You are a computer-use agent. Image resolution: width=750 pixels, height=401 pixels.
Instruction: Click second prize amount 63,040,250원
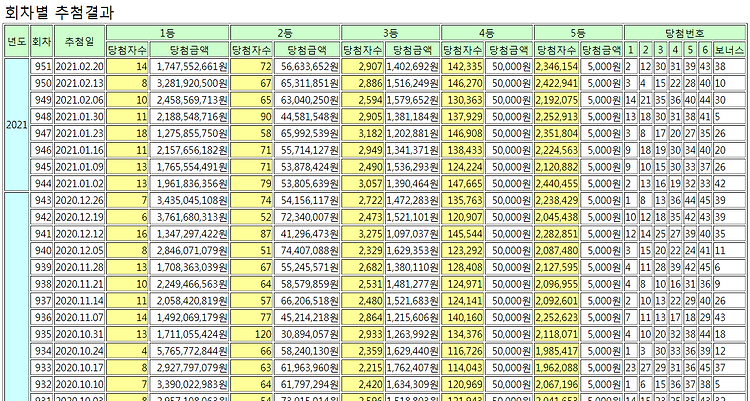(x=307, y=100)
